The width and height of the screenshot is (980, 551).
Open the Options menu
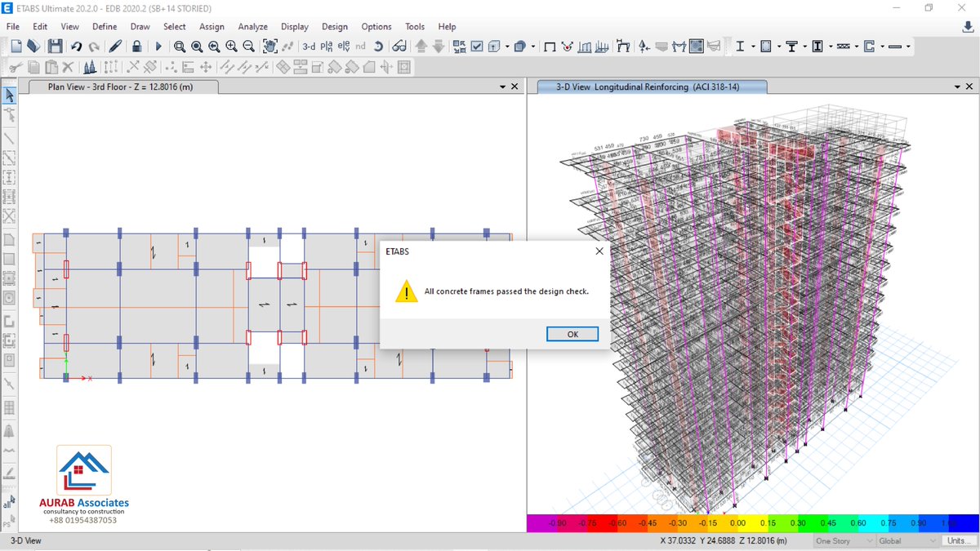click(376, 27)
